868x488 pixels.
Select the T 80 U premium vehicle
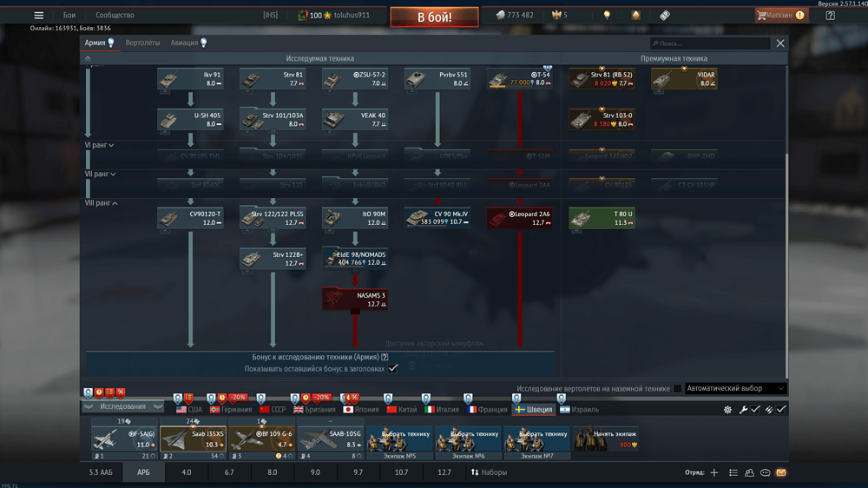point(602,218)
